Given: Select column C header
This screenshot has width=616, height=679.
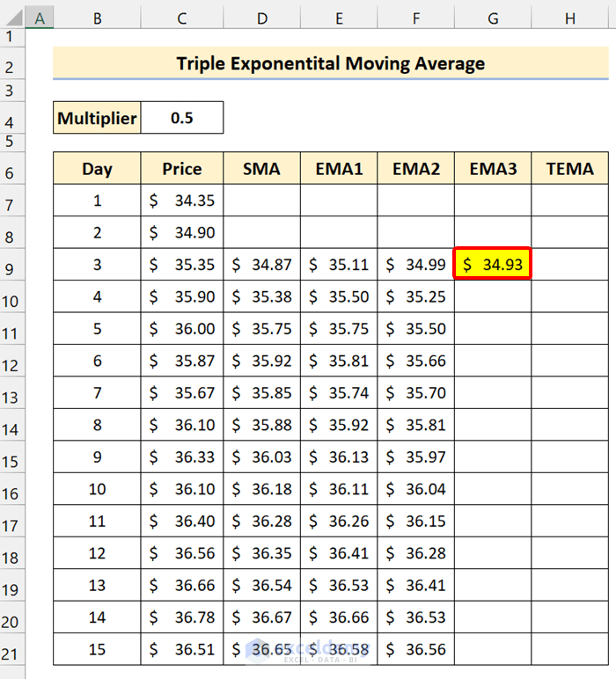Looking at the screenshot, I should tap(182, 18).
